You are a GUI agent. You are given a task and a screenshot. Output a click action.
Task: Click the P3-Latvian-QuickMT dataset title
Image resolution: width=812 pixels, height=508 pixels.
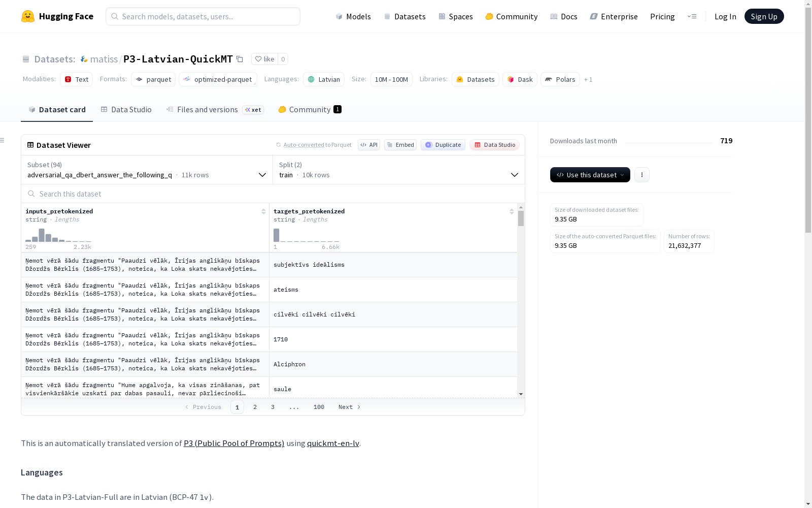coord(178,59)
